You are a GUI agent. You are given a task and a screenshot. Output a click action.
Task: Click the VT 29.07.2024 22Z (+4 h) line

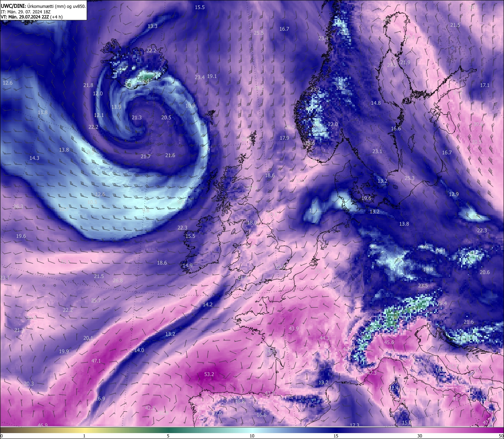(32, 17)
